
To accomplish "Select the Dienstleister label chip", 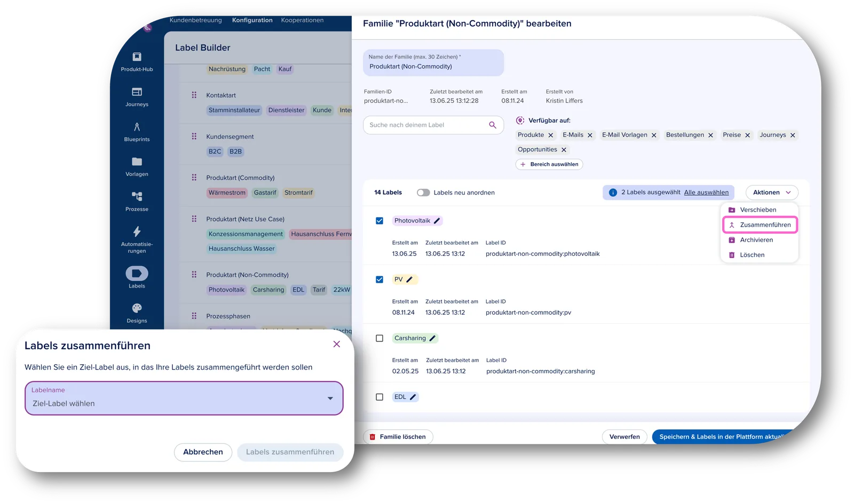I will [286, 110].
